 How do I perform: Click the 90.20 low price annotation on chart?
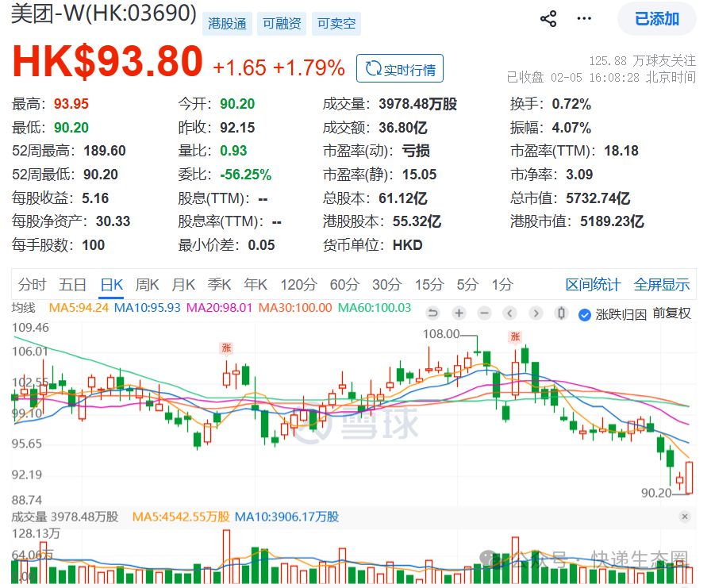[656, 493]
